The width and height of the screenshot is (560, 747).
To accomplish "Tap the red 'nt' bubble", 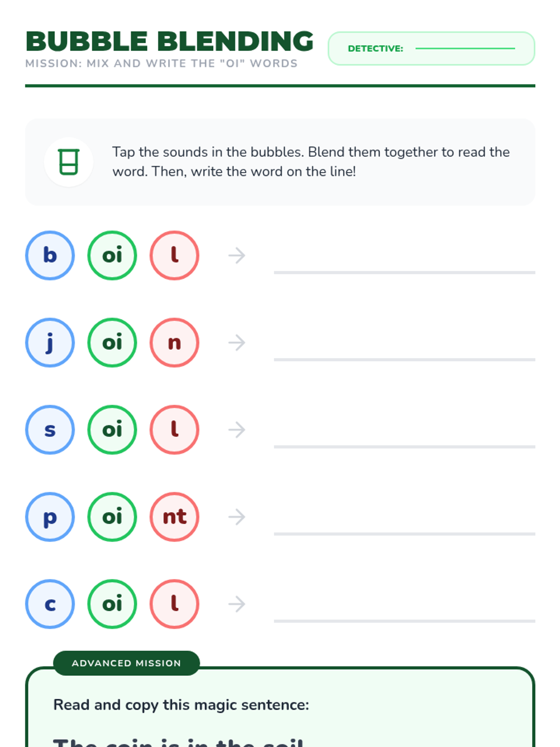I will pyautogui.click(x=175, y=517).
